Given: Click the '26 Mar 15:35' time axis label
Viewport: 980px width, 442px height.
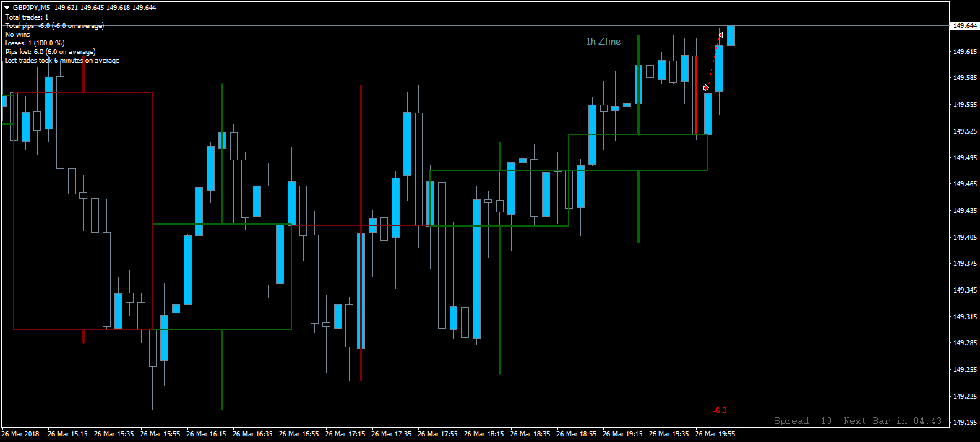Looking at the screenshot, I should (114, 434).
